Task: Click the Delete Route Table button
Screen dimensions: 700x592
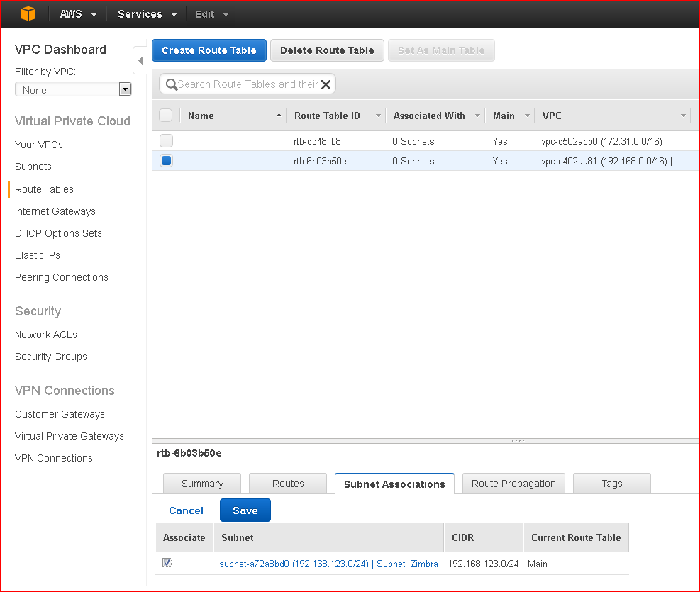Action: pos(327,50)
